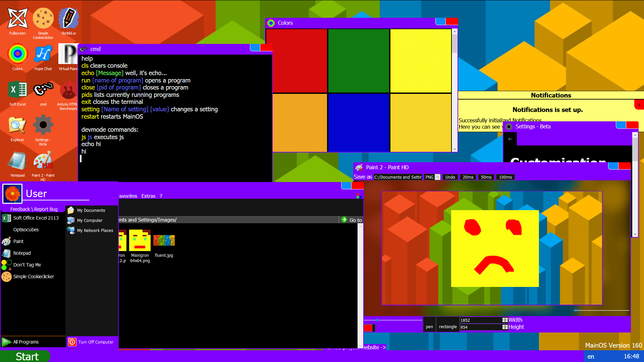Launch Simple Cookieclicker from the desktop
The width and height of the screenshot is (644, 362).
pyautogui.click(x=43, y=19)
